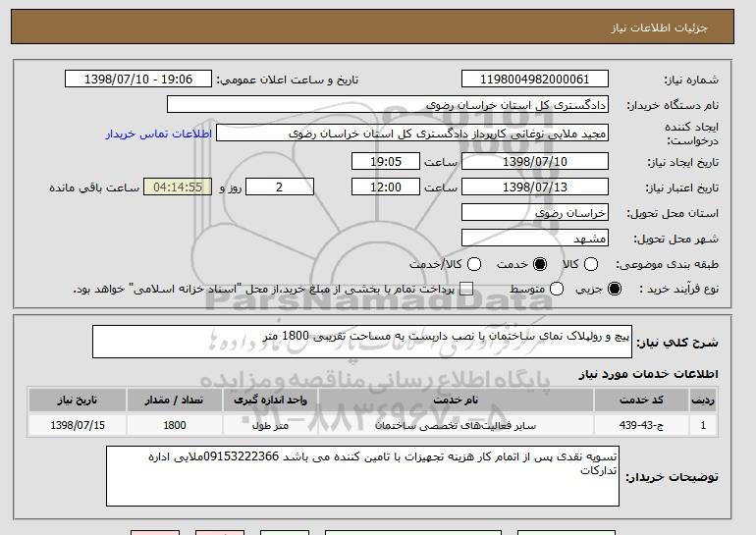The image size is (756, 535).
Task: Click the نام خدمت column header
Action: pos(456,401)
